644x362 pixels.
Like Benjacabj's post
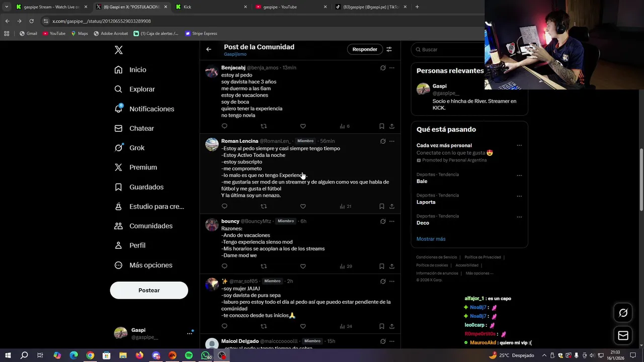click(x=303, y=126)
